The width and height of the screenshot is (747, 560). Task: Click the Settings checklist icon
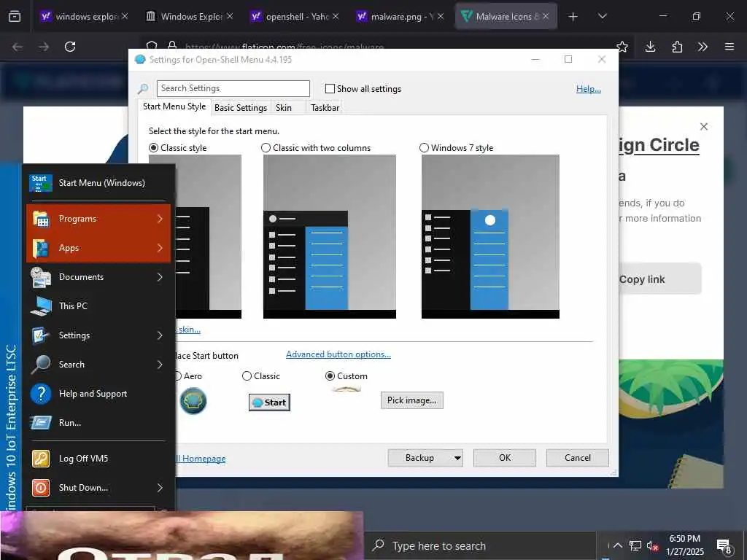coord(41,335)
